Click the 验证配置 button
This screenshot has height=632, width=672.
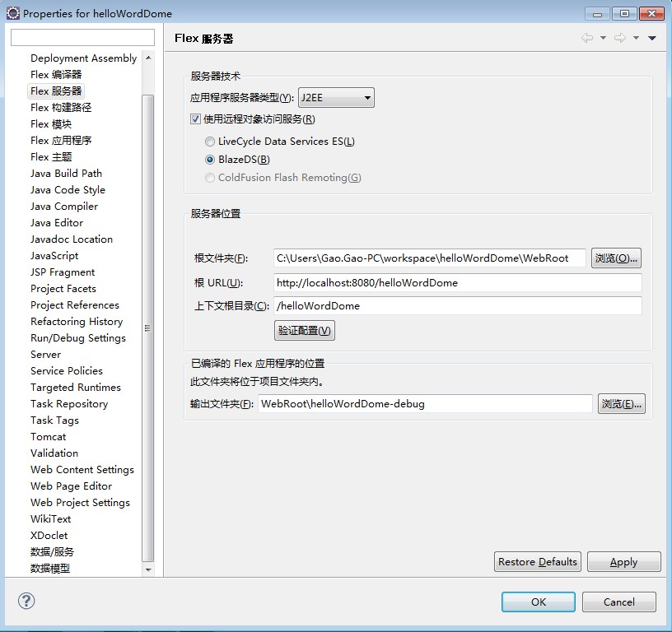click(305, 331)
